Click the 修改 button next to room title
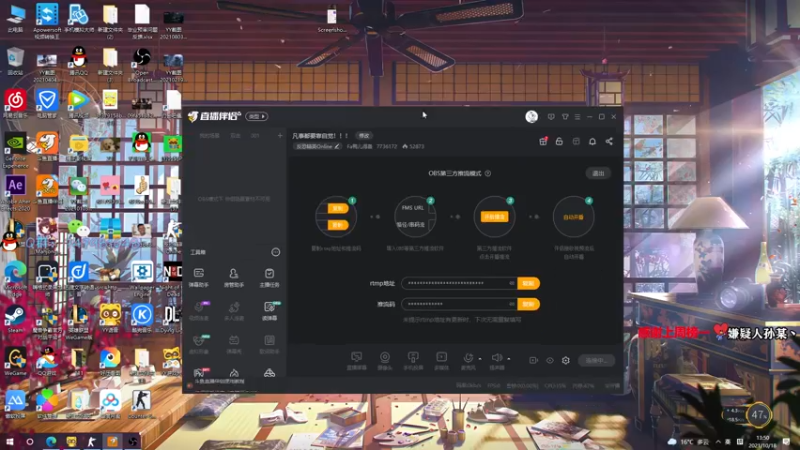 coord(364,136)
